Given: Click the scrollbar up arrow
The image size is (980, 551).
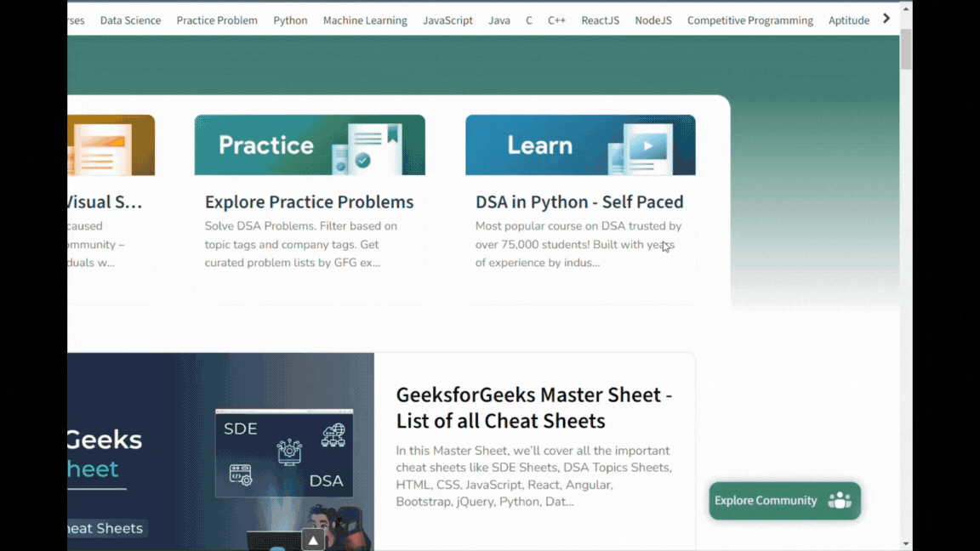Looking at the screenshot, I should pos(906,9).
